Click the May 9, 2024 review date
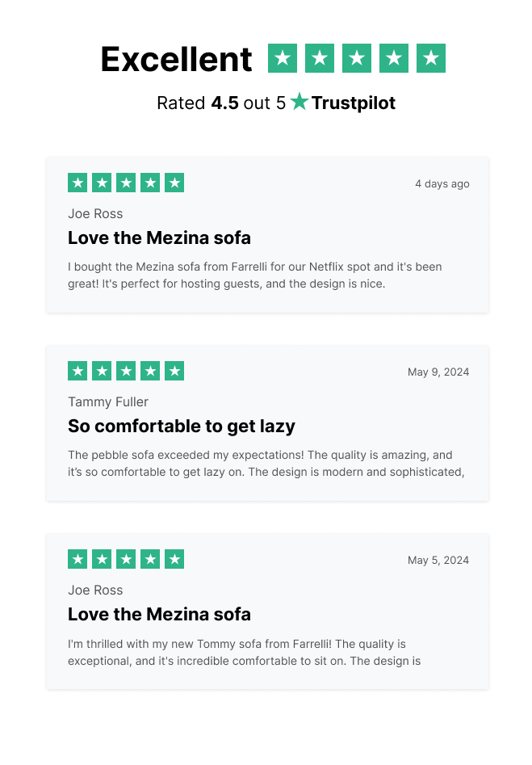The image size is (532, 765). 438,372
